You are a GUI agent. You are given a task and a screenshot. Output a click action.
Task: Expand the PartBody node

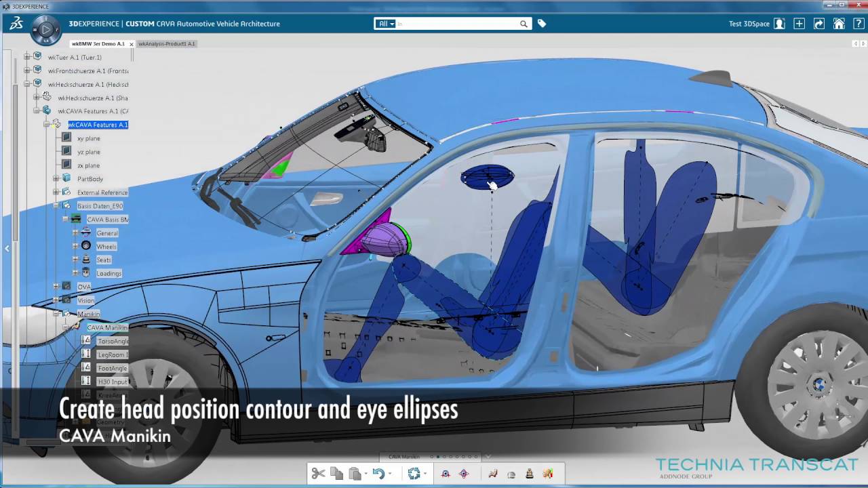[56, 178]
